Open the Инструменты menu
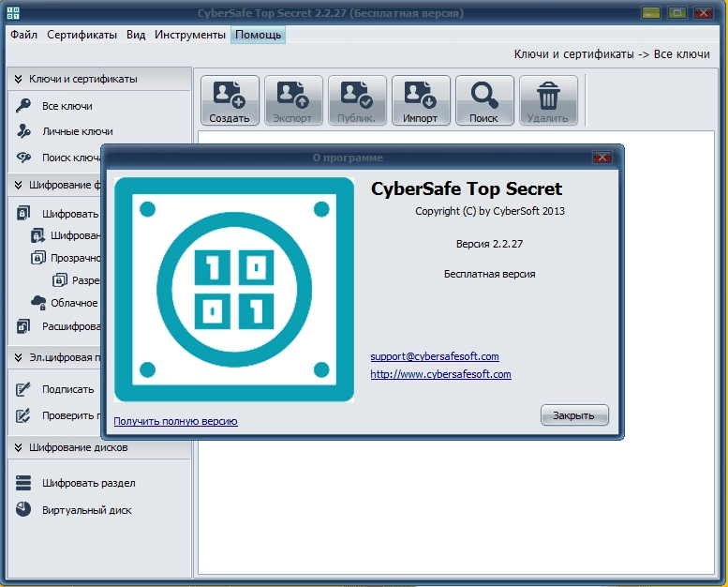 (190, 35)
